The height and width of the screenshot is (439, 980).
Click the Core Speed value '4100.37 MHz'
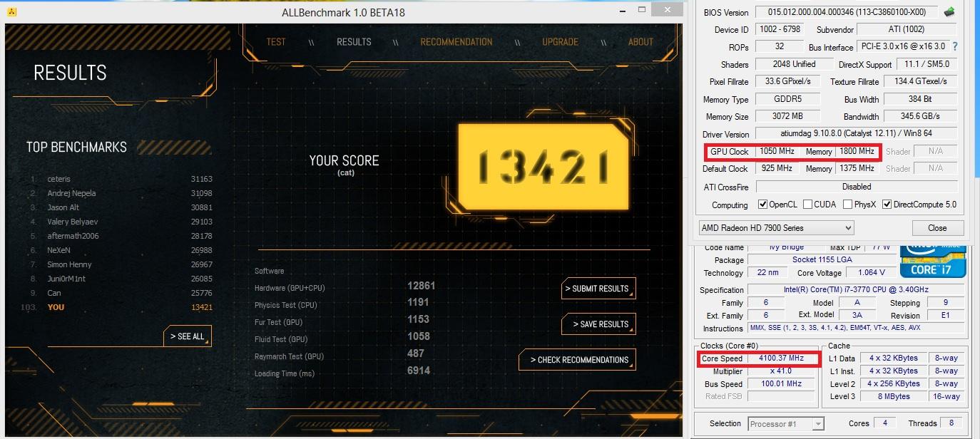coord(780,358)
